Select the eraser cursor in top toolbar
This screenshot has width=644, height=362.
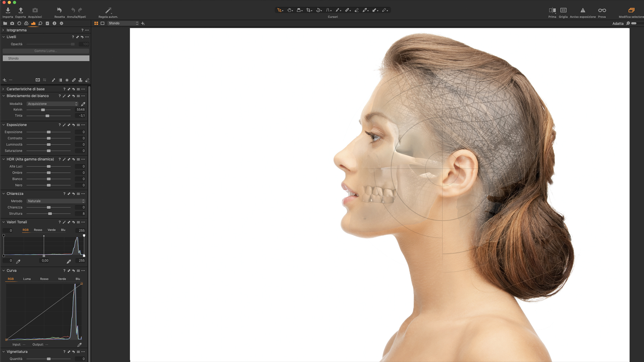[x=357, y=10]
